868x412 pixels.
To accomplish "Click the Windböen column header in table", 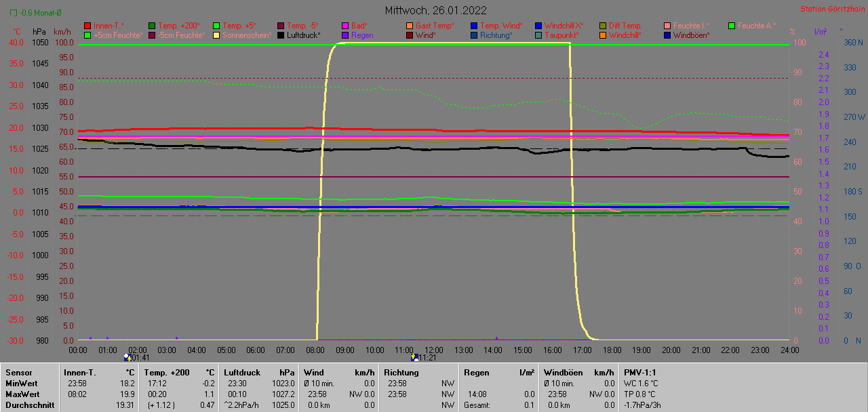I will click(x=562, y=372).
